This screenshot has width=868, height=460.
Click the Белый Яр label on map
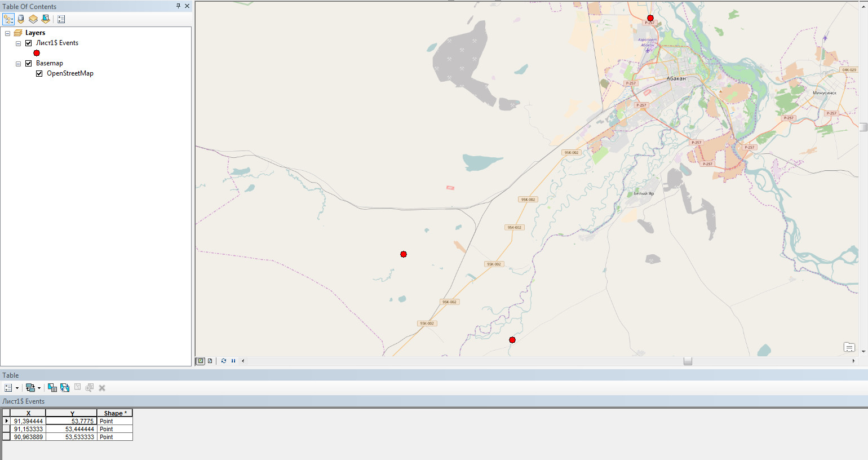click(x=644, y=194)
